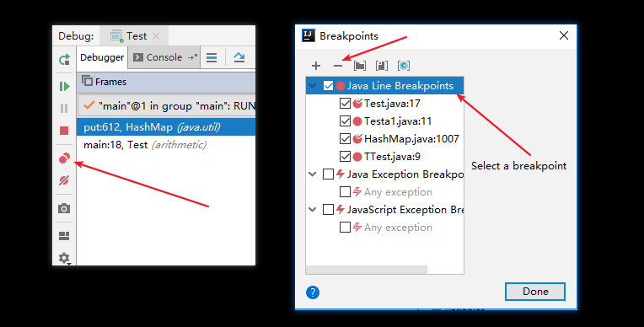
Task: Click the blue help question mark icon
Action: pos(313,292)
